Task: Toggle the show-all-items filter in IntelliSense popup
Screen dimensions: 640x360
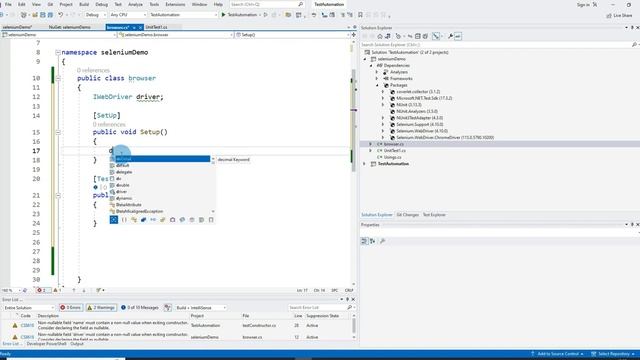Action: pyautogui.click(x=114, y=220)
